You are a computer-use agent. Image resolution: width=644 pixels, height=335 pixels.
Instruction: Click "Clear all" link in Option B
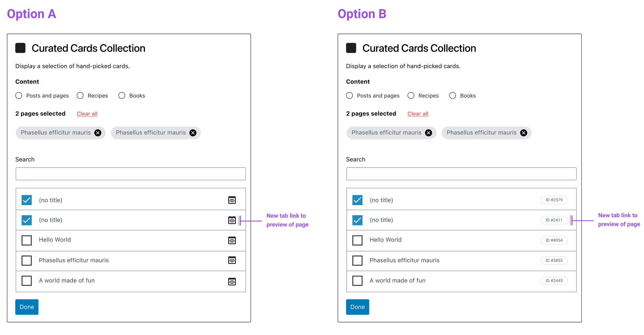pos(418,113)
